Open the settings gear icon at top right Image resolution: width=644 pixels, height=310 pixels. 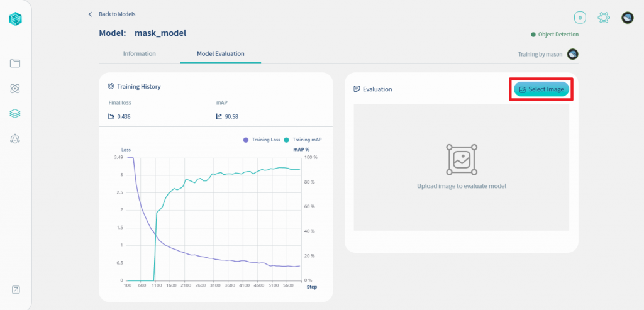tap(603, 17)
